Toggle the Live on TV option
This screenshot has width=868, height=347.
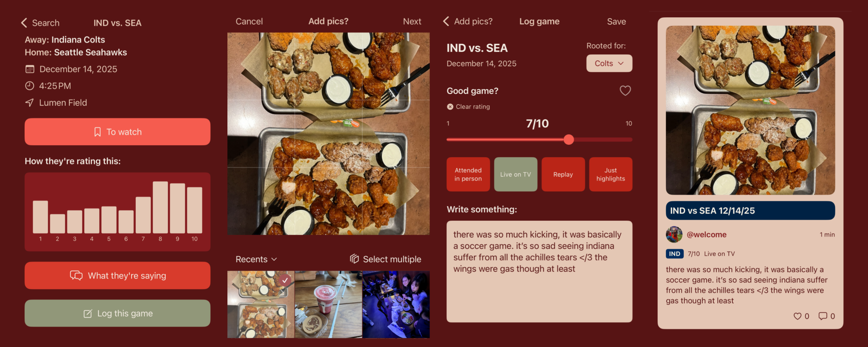pos(516,174)
